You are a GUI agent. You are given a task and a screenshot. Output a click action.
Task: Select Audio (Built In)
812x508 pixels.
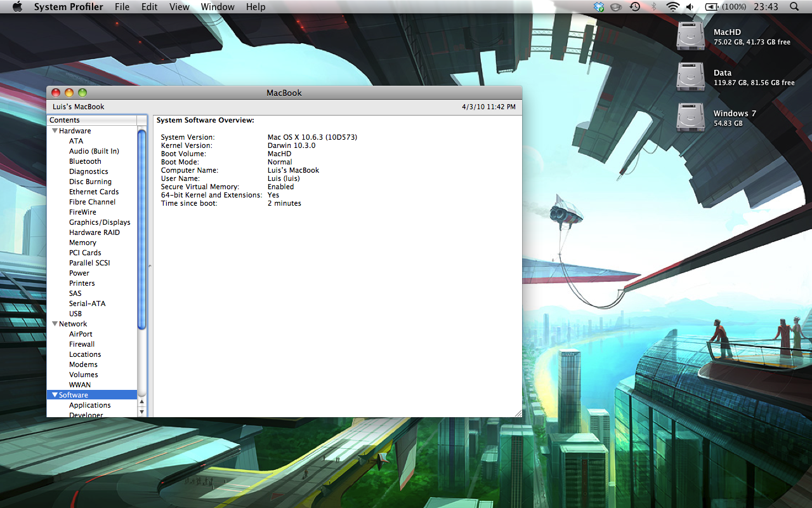tap(94, 151)
